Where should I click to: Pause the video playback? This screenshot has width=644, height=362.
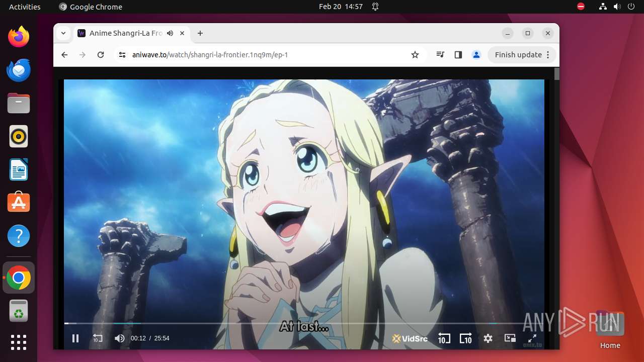(75, 338)
